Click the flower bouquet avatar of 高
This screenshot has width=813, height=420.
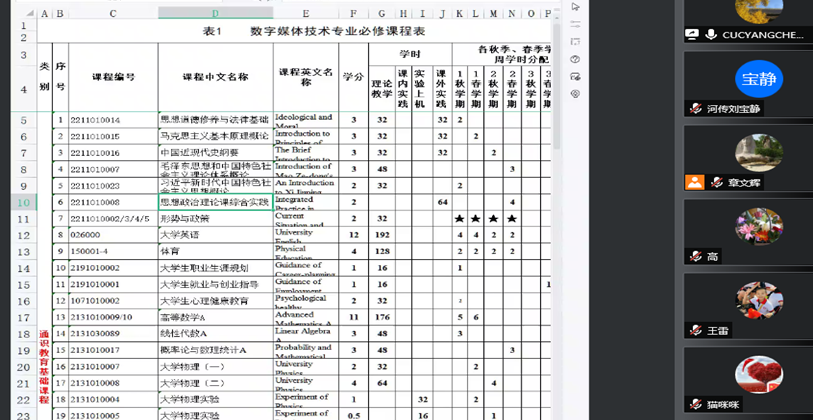click(759, 227)
